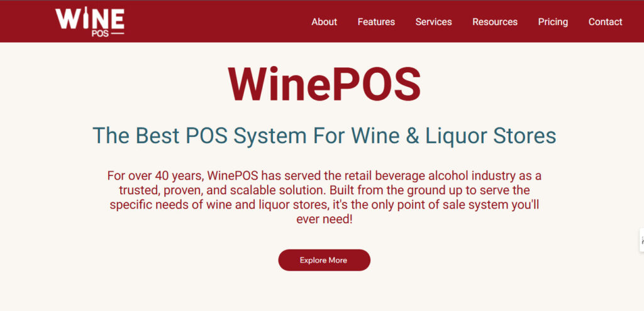Click the words ever need! in description

click(324, 219)
